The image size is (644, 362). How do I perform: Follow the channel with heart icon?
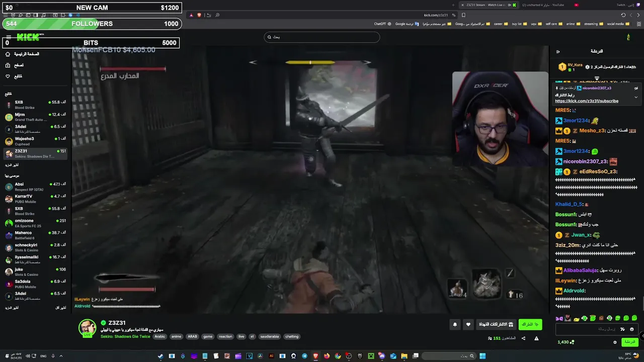[468, 324]
